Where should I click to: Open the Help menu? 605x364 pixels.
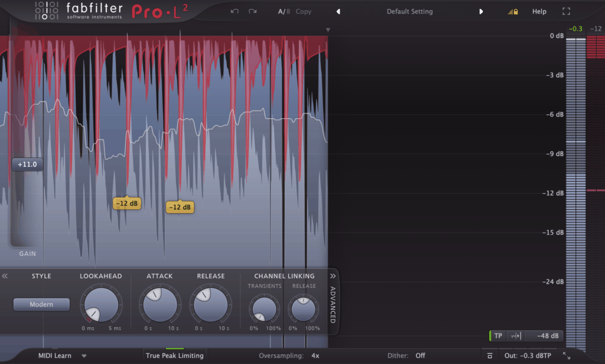point(539,12)
